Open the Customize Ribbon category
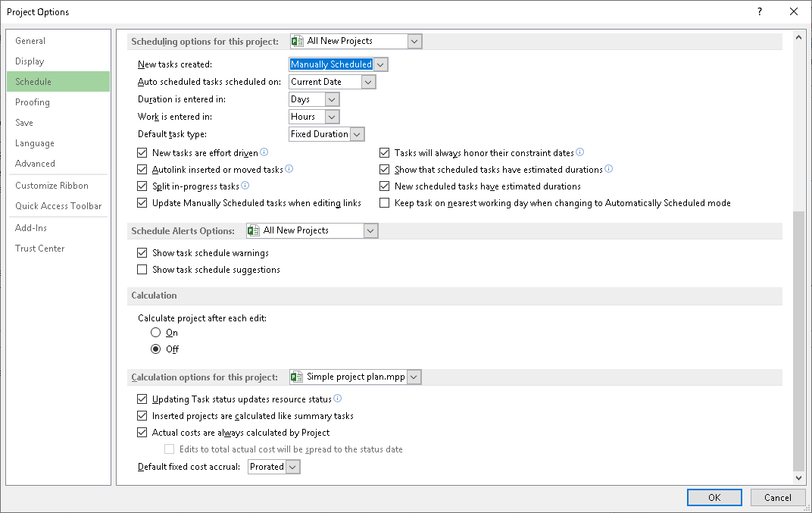The width and height of the screenshot is (812, 513). (x=52, y=186)
